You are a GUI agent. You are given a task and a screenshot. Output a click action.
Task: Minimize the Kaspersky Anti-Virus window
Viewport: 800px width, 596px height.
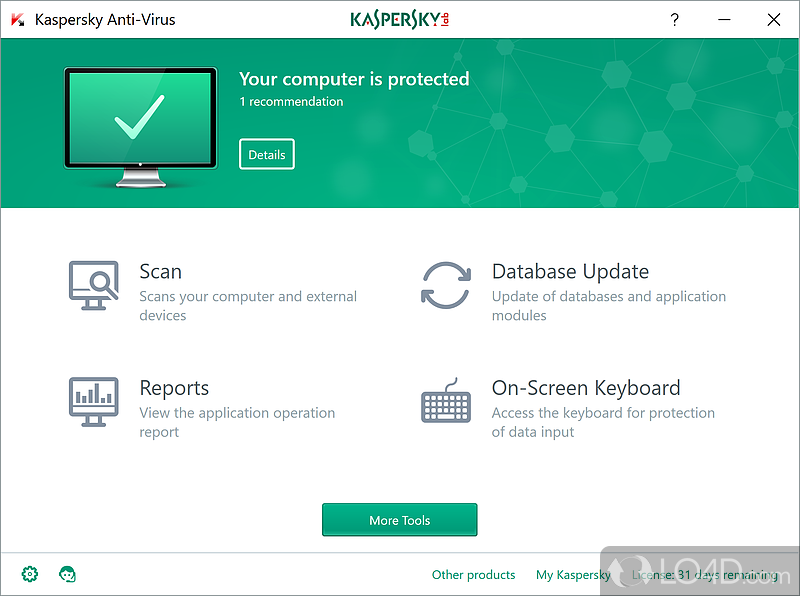724,20
